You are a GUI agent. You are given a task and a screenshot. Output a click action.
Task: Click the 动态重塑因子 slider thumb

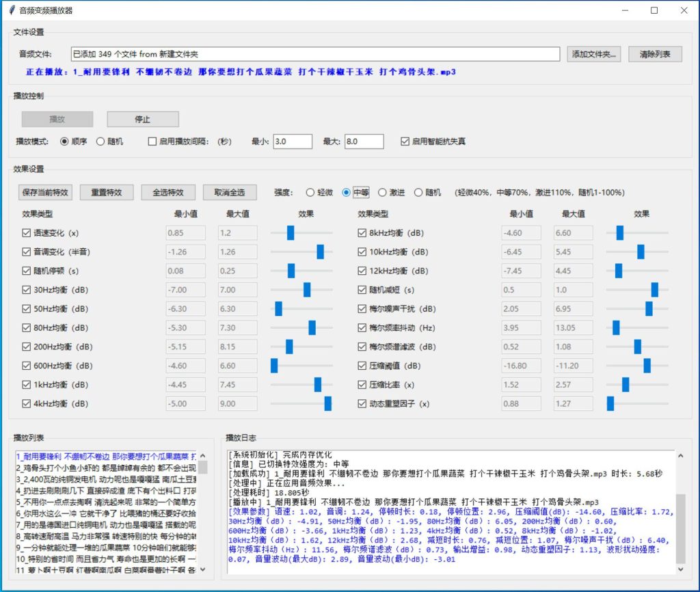[610, 403]
